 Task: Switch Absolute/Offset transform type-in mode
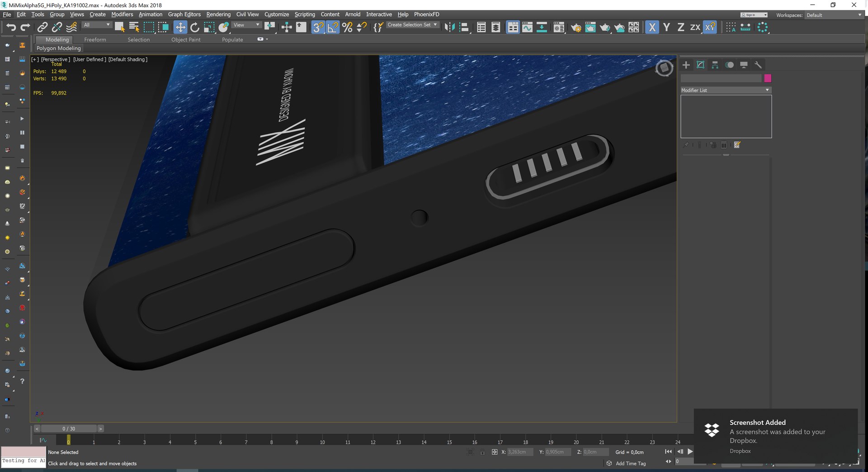(495, 452)
